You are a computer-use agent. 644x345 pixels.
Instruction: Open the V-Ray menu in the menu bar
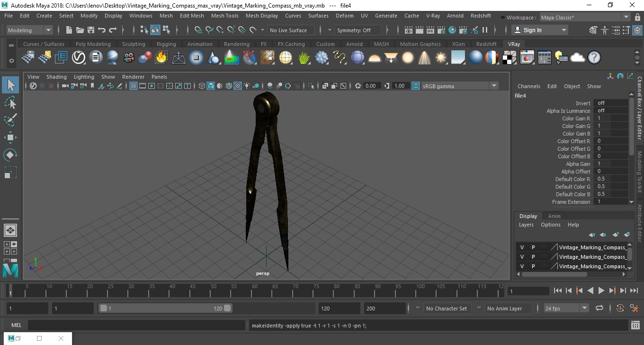(x=433, y=16)
